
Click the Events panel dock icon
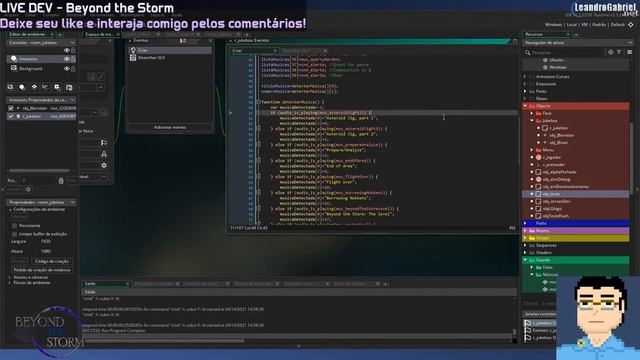pyautogui.click(x=183, y=40)
